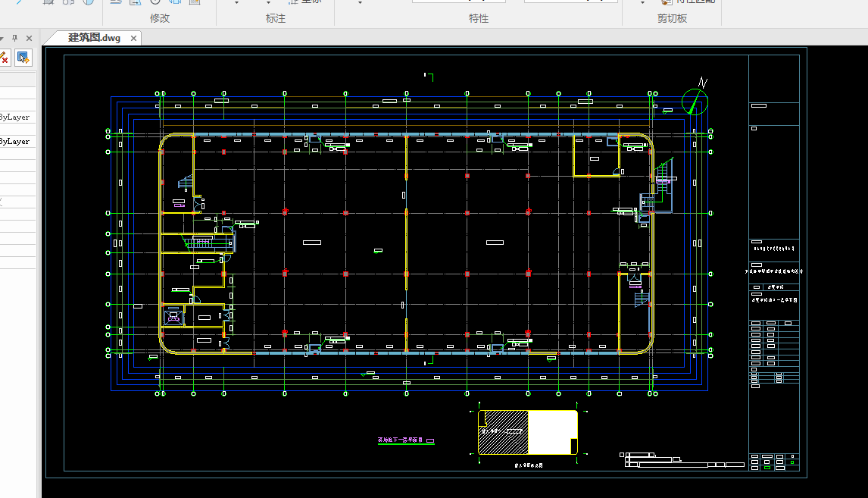Image resolution: width=868 pixels, height=498 pixels.
Task: Pin the properties side panel
Action: (15, 38)
